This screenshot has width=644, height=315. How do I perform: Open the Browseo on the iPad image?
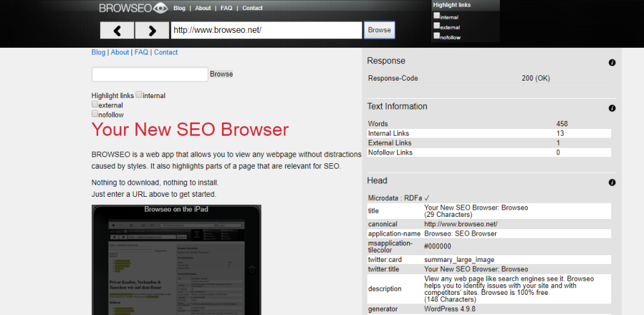pyautogui.click(x=176, y=260)
